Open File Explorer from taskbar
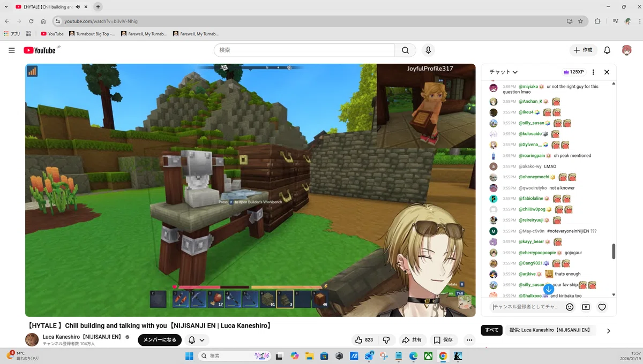643x364 pixels. pos(309,356)
